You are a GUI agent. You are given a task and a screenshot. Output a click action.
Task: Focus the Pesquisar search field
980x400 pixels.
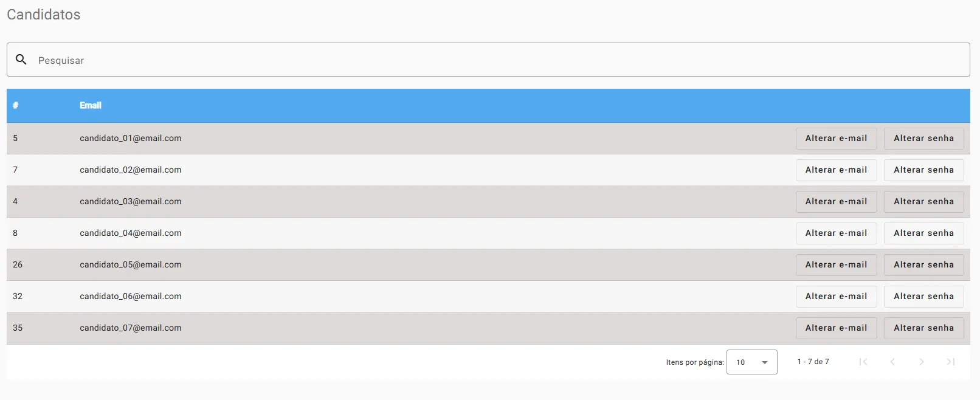(486, 60)
